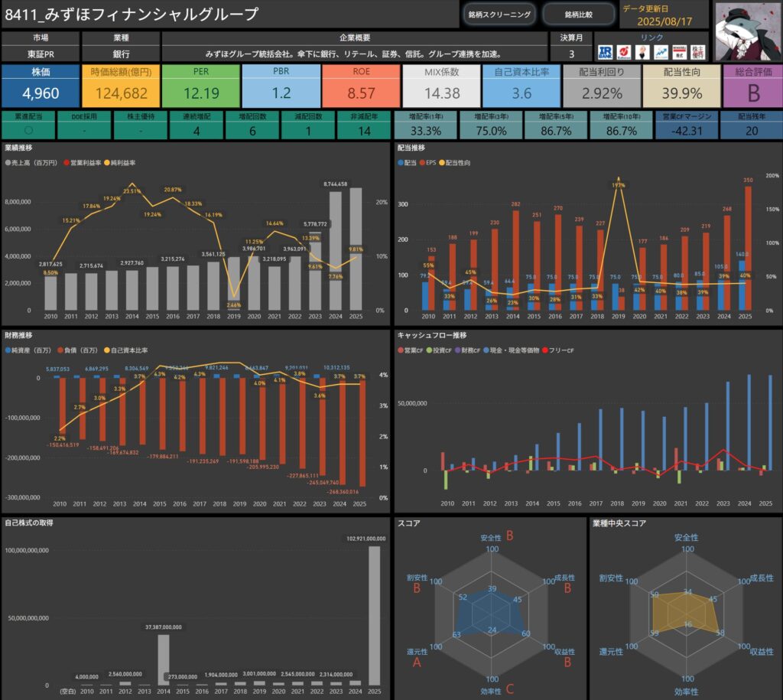The height and width of the screenshot is (700, 783).
Task: Select the ROE 8.57 card
Action: [x=361, y=86]
